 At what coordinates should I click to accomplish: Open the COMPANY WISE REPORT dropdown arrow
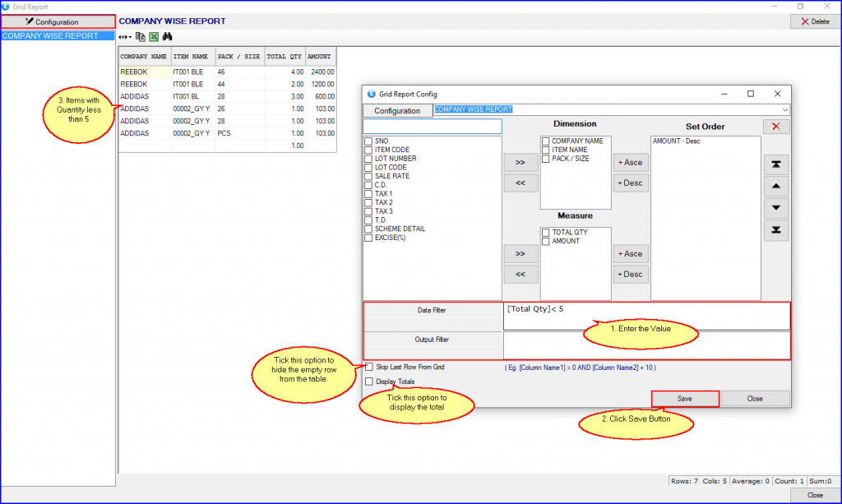coord(784,109)
